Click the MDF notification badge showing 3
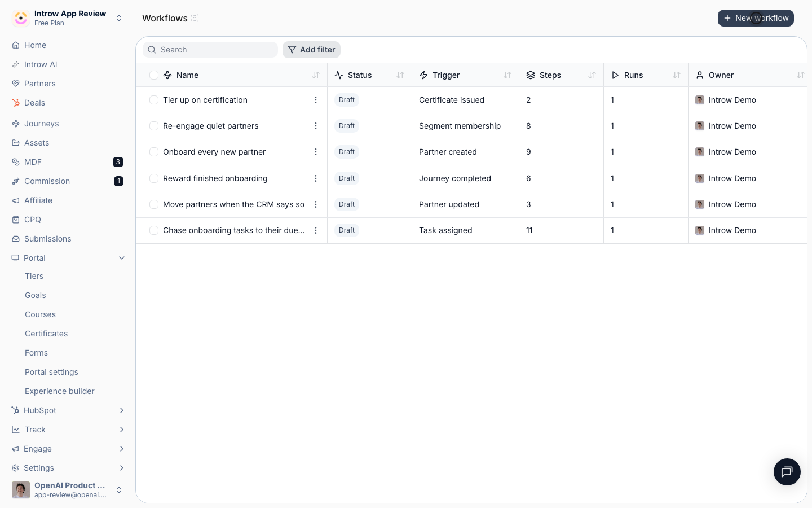812x508 pixels. [x=118, y=162]
